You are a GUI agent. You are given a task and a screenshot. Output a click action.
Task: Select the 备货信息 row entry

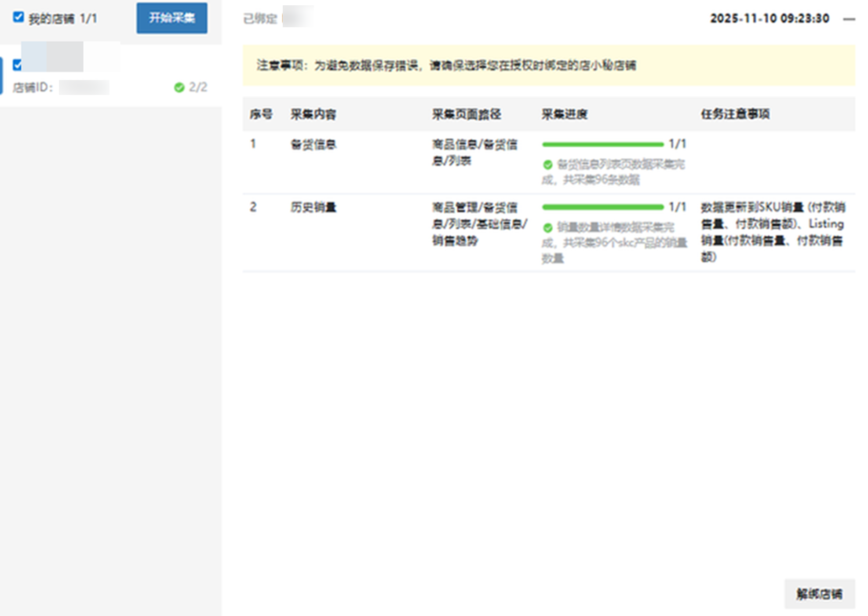click(313, 145)
